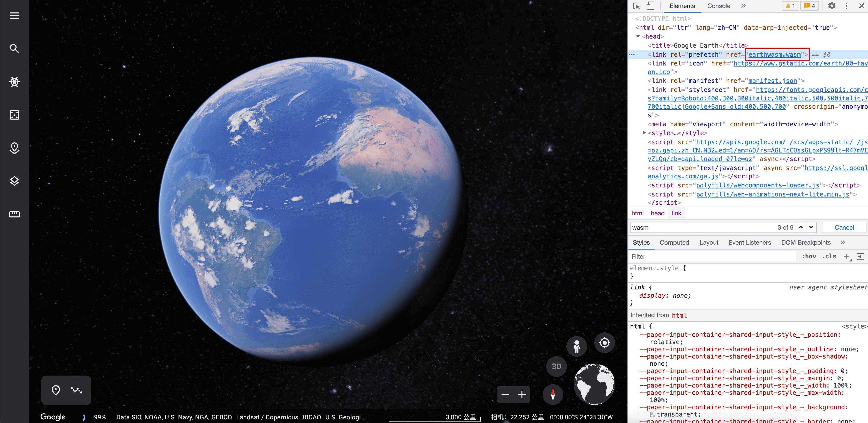Toggle the computed styles sidebar icon
This screenshot has height=423, width=868.
(x=860, y=257)
